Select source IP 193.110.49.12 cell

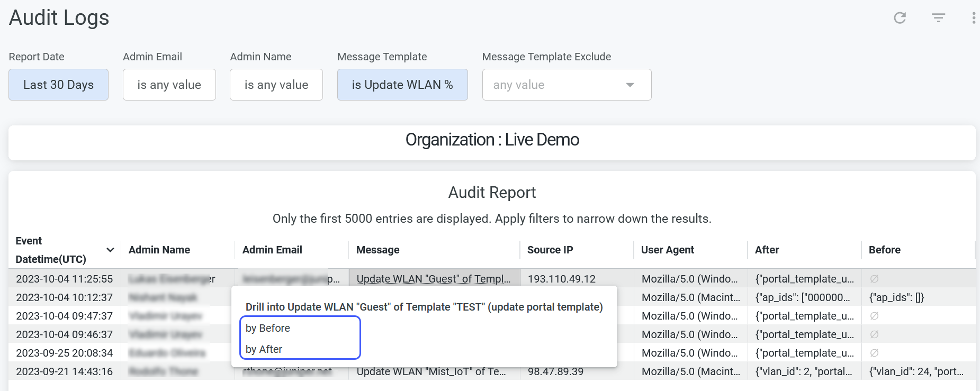pos(561,279)
